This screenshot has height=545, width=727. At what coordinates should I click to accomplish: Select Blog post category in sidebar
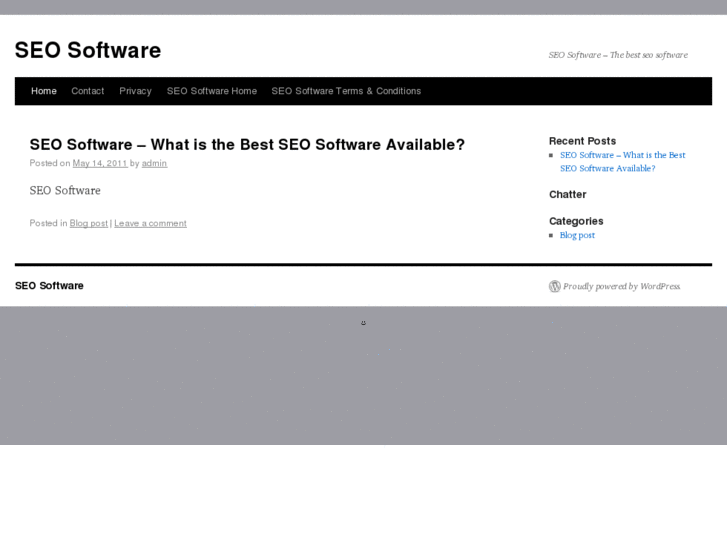[x=577, y=235]
